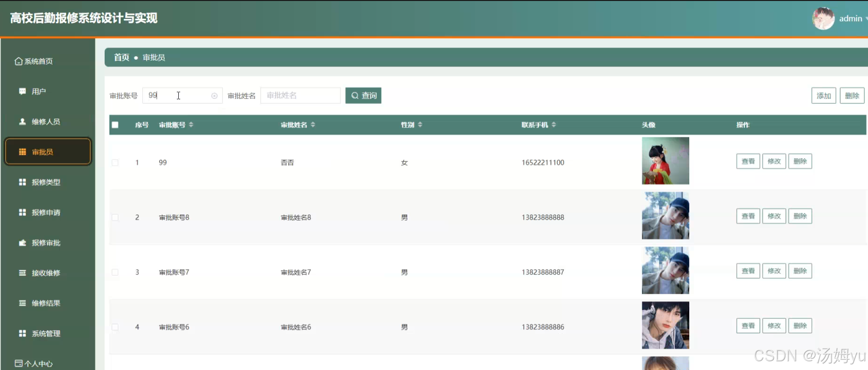
Task: Open 维修人员 in the sidebar
Action: coord(40,122)
